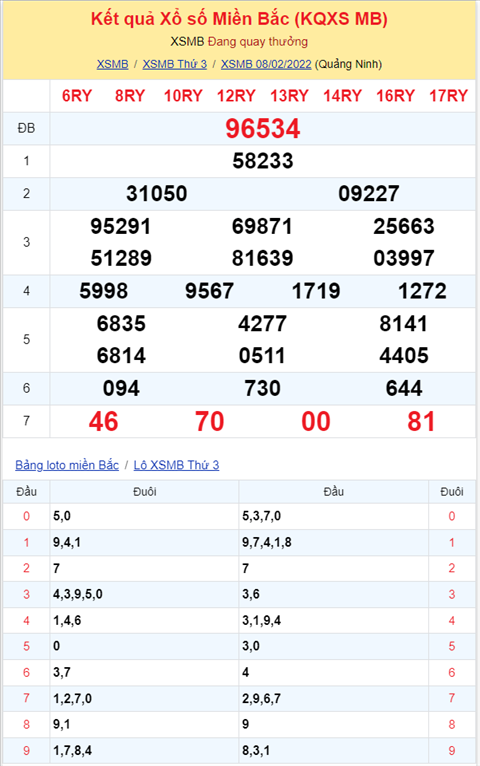Select seventh prize number 46
The height and width of the screenshot is (766, 480).
tap(104, 422)
